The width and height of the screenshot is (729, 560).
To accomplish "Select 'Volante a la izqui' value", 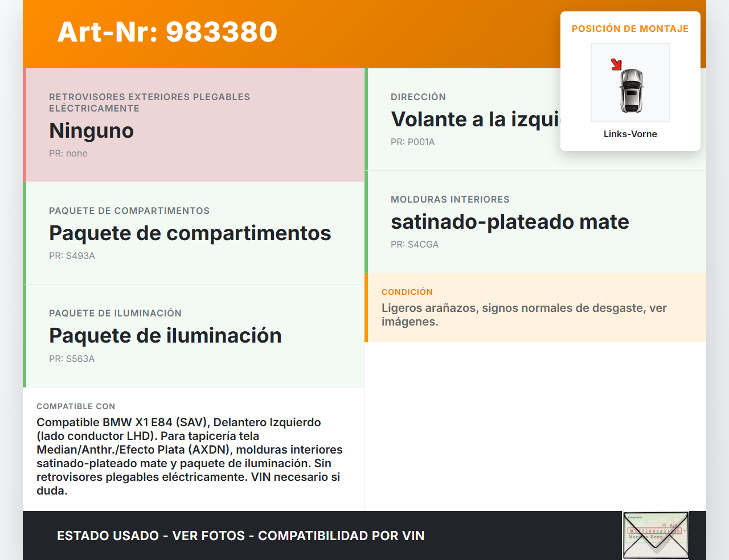I will 476,119.
